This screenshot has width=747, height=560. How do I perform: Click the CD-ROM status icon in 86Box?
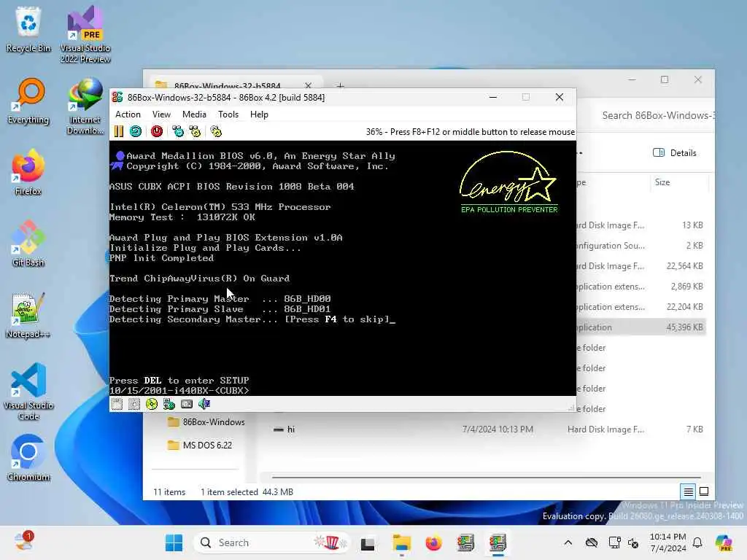152,404
